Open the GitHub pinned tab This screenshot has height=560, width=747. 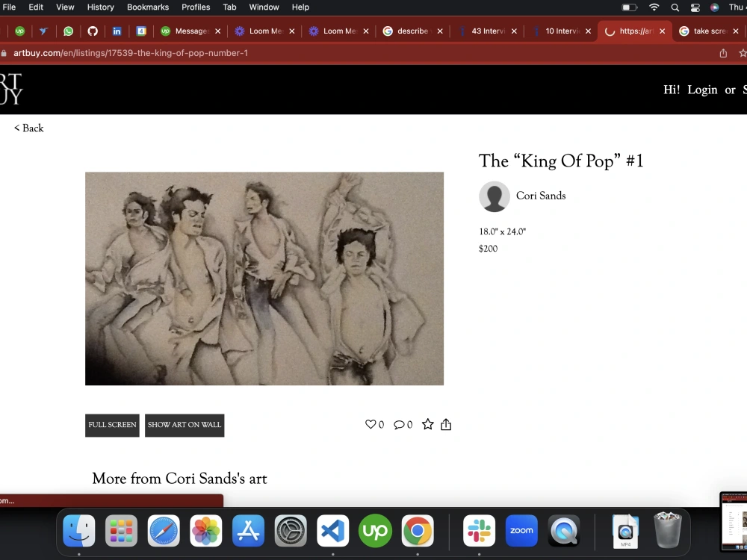pos(93,31)
